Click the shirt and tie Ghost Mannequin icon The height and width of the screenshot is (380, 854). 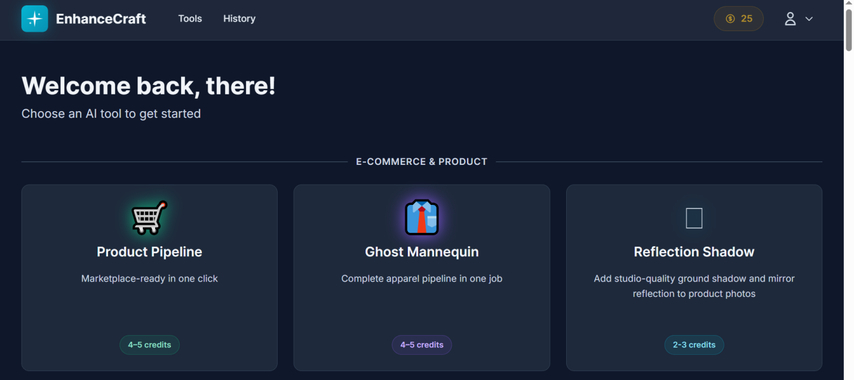pyautogui.click(x=422, y=217)
